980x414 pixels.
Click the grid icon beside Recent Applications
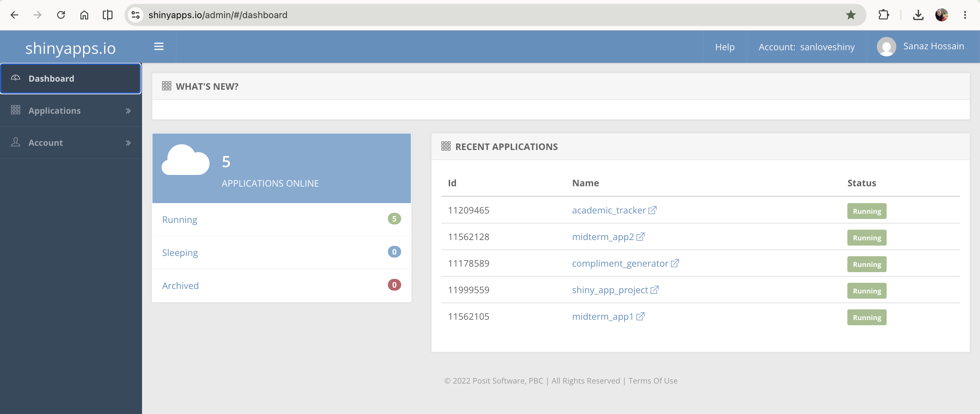coord(446,146)
